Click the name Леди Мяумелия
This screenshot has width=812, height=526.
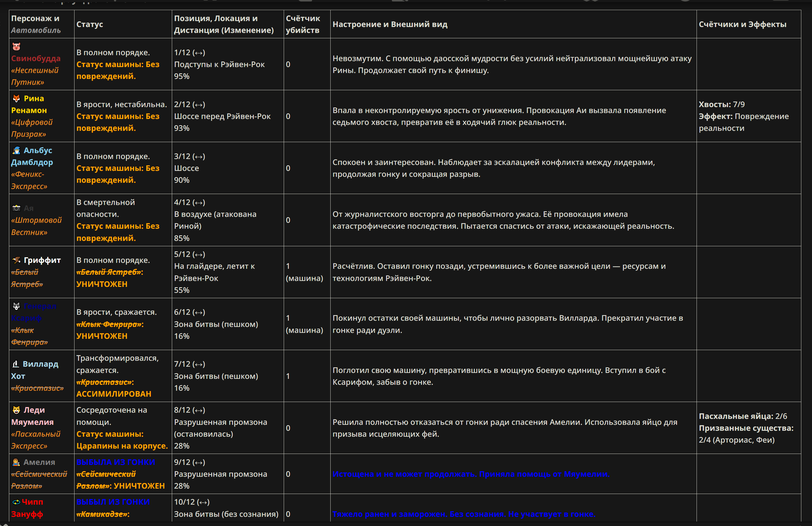(x=32, y=416)
